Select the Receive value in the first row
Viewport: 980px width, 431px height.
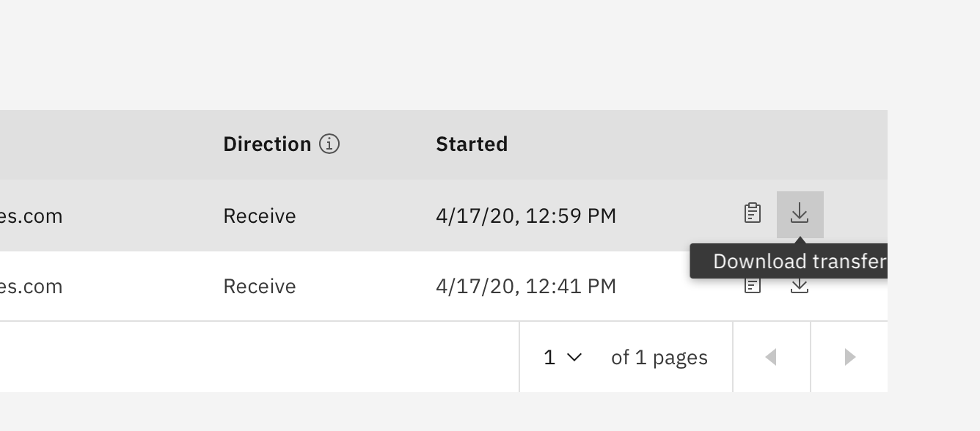click(x=259, y=215)
